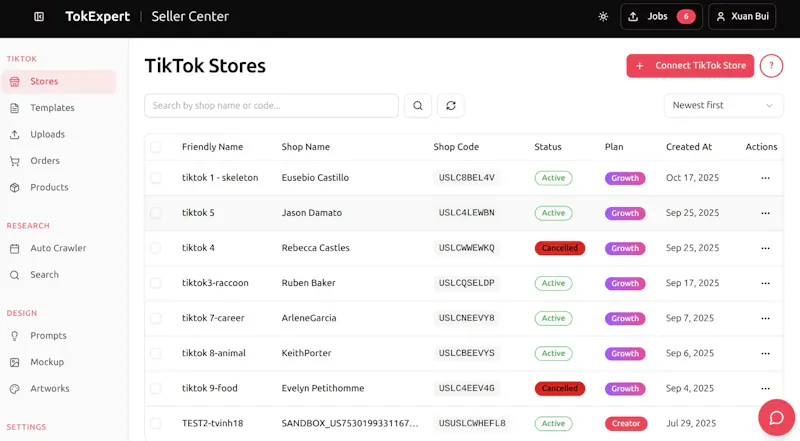Open Prompts under Design
800x441 pixels.
[59, 335]
